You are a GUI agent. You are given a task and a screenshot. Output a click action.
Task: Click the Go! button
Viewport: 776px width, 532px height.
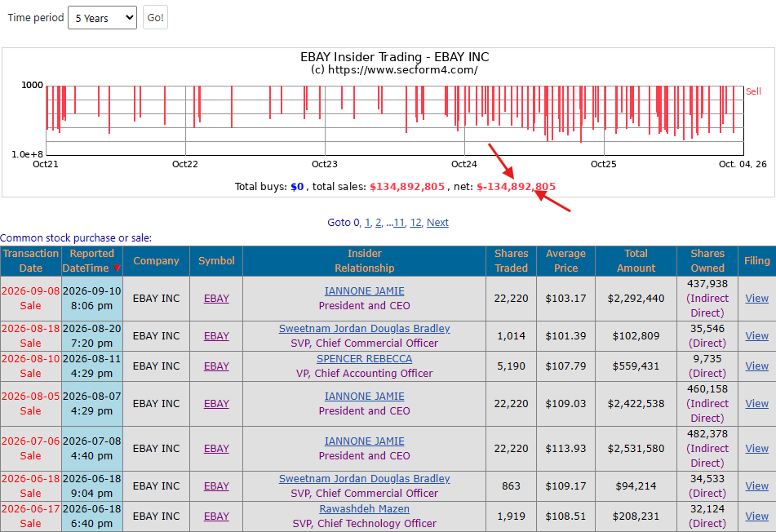pos(155,18)
